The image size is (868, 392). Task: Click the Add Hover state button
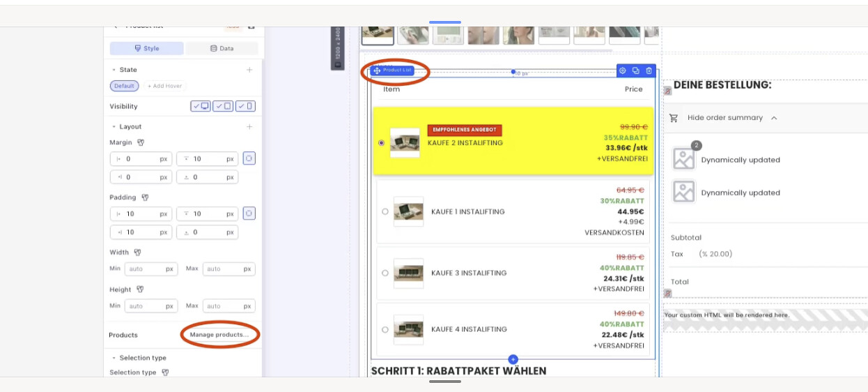(x=164, y=86)
